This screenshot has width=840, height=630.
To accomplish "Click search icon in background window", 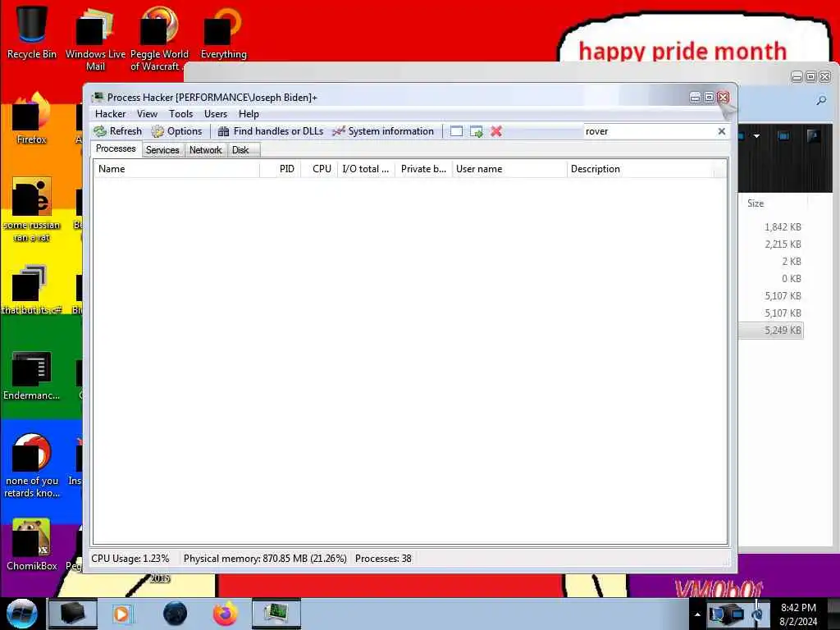I will (821, 100).
